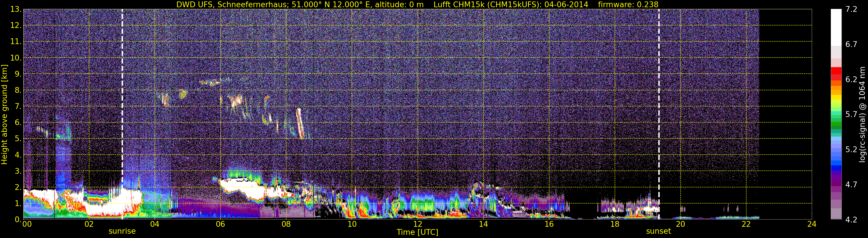Click the '20' tick label on the time axis
This screenshot has width=868, height=238.
tap(680, 224)
